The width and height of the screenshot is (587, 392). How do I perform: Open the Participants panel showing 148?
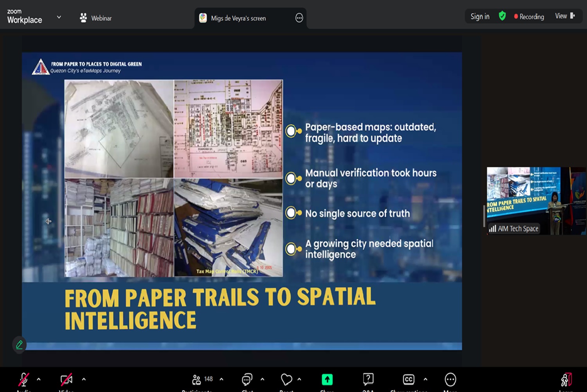[x=203, y=379]
